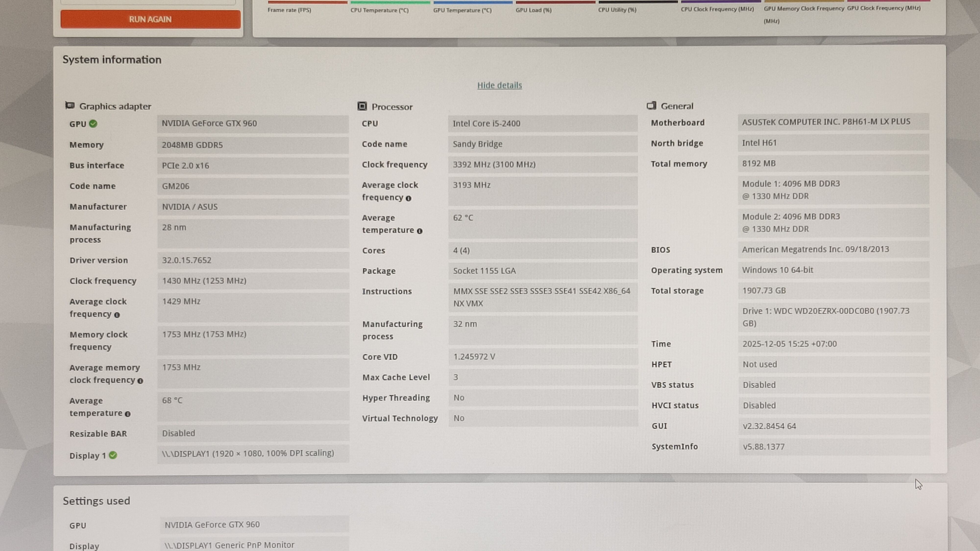Click info icon for average memory clock frequency
Viewport: 980px width, 551px height.
point(140,381)
